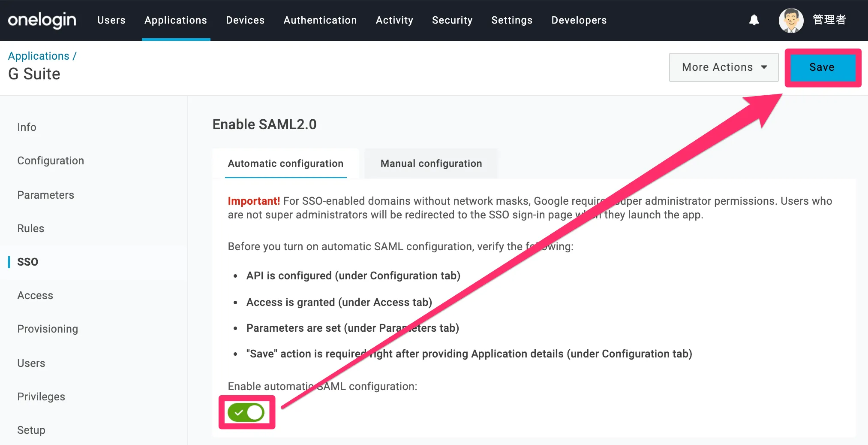Switch to the Manual configuration tab
This screenshot has height=445, width=868.
tap(431, 163)
